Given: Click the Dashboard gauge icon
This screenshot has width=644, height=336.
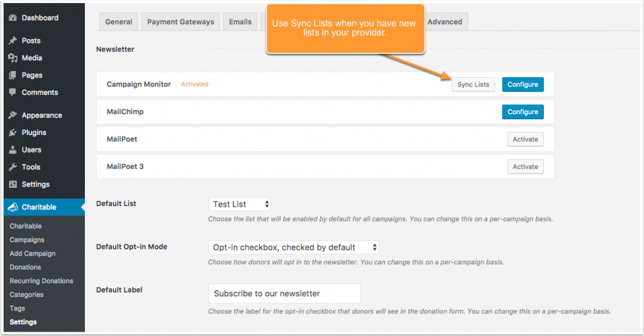Looking at the screenshot, I should 13,18.
